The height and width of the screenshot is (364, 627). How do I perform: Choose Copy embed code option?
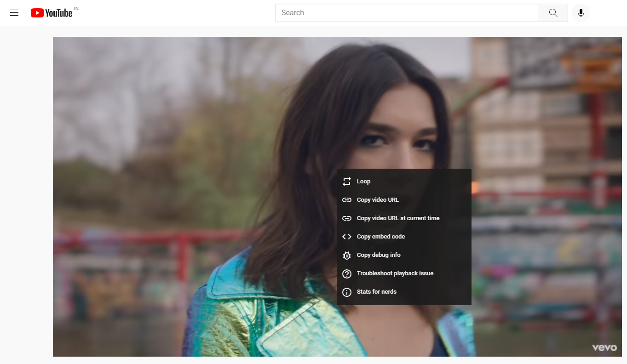(404, 237)
